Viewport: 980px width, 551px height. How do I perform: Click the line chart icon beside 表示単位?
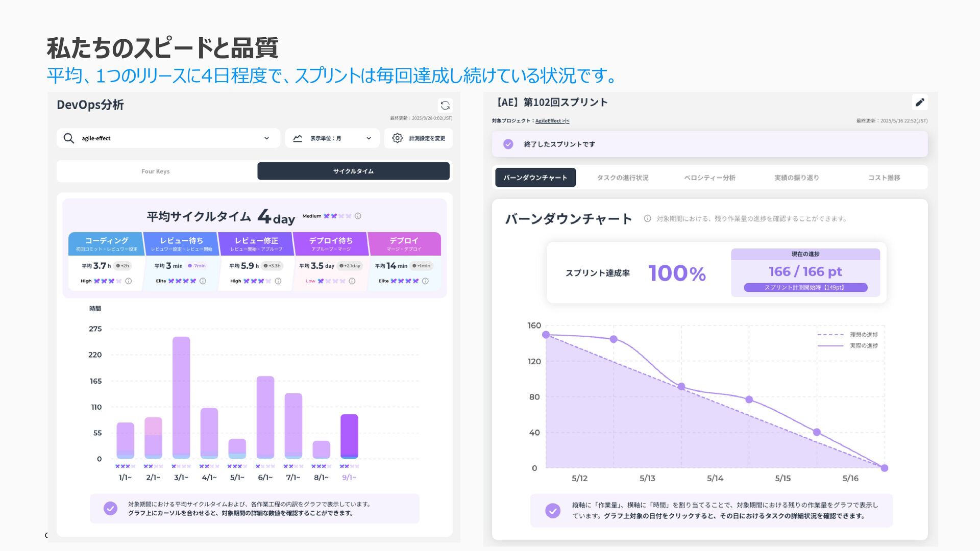coord(298,138)
